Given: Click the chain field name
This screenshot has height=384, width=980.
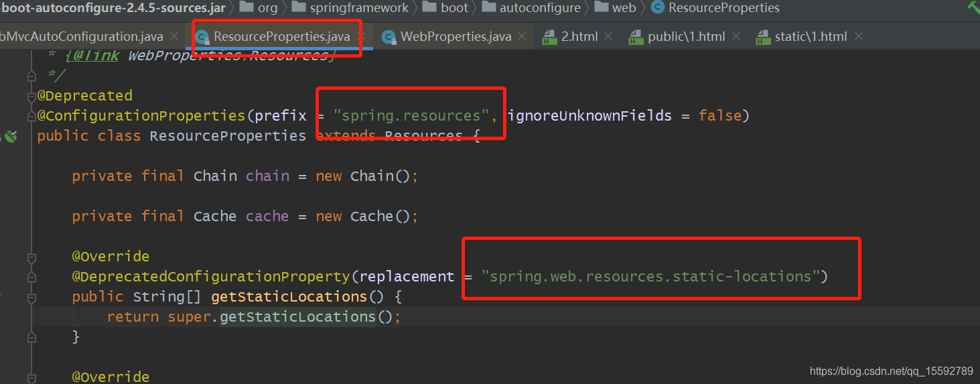Looking at the screenshot, I should pyautogui.click(x=267, y=176).
